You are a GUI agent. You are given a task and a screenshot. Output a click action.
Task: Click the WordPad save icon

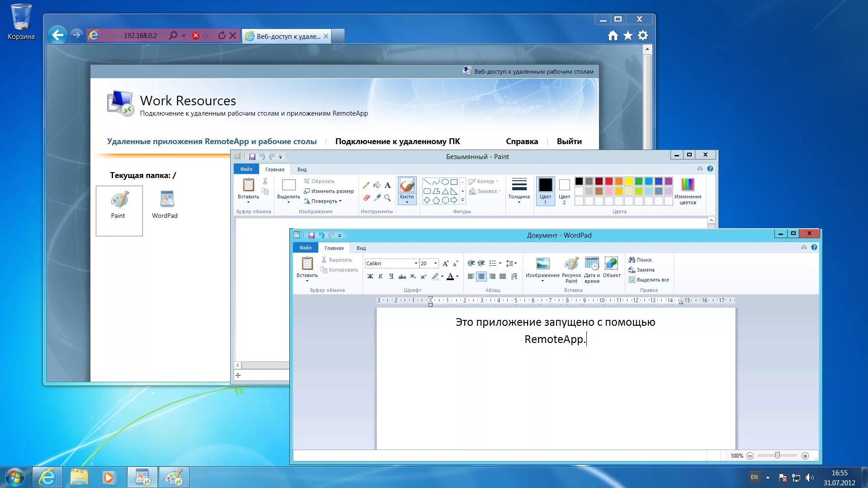coord(311,235)
